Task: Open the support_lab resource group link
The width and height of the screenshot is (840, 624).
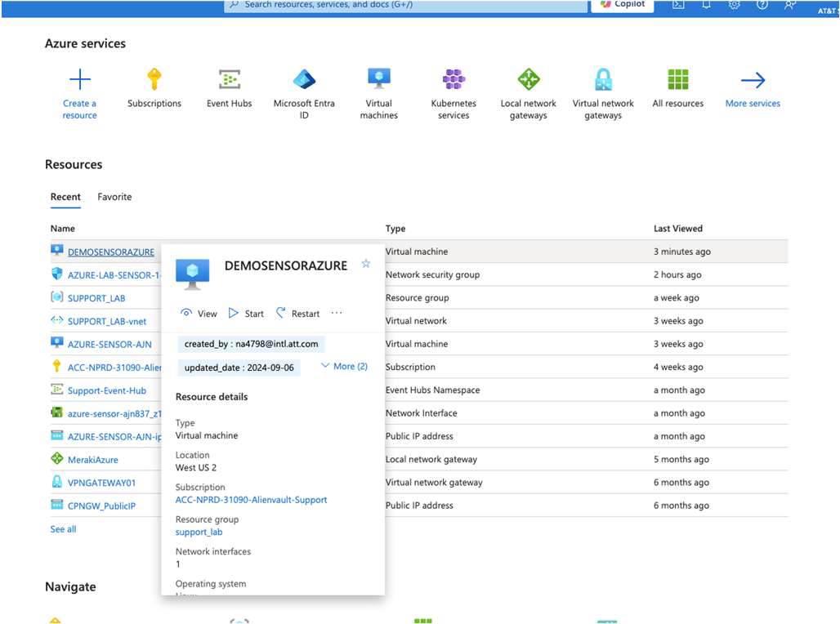Action: pos(197,532)
